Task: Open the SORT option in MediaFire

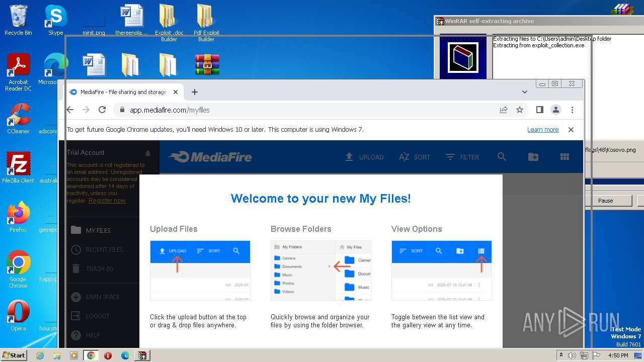Action: tap(415, 157)
